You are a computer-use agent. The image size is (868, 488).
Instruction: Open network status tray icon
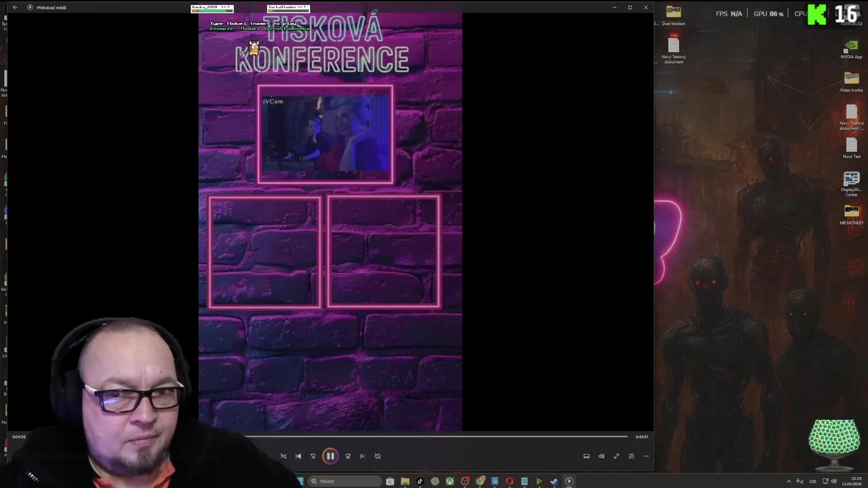pos(825,481)
